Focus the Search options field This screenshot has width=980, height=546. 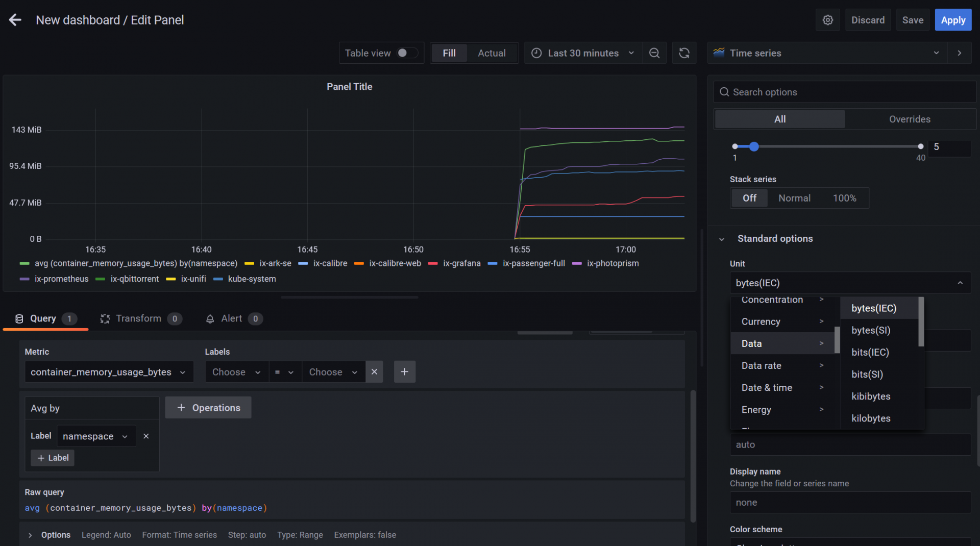845,92
